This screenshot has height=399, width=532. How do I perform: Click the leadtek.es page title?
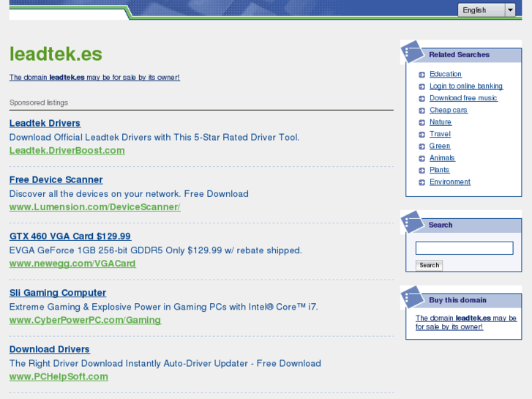tap(56, 54)
